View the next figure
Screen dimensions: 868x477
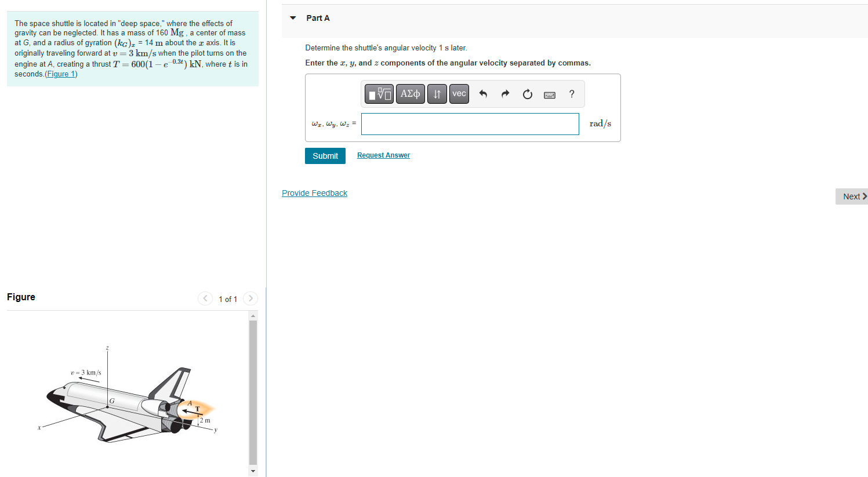(x=250, y=298)
